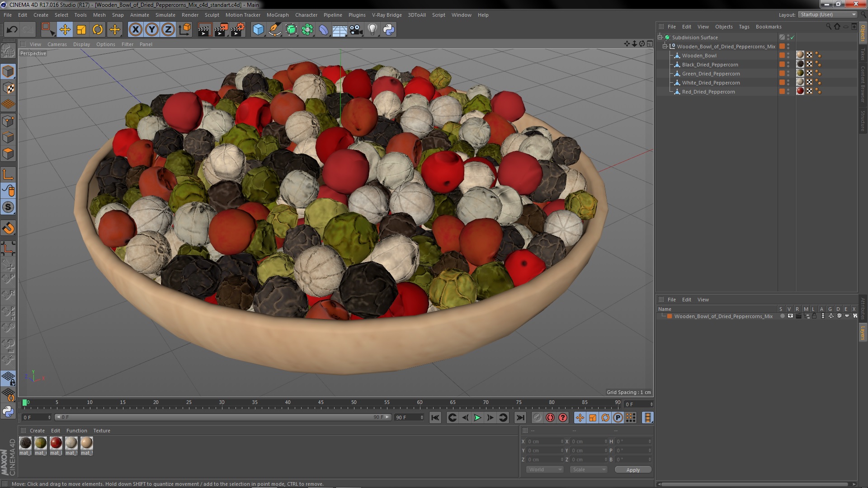Toggle viewport maximize icon
The height and width of the screenshot is (488, 868).
650,44
